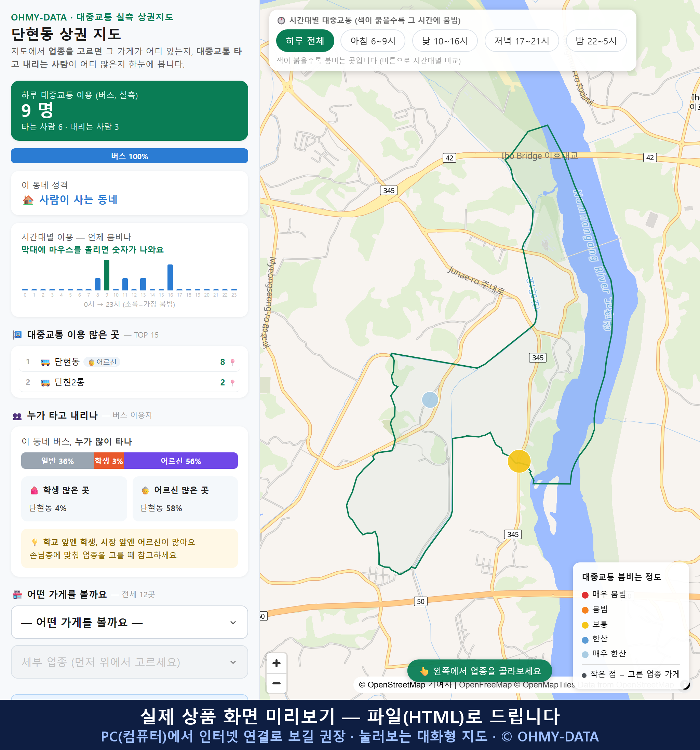700x750 pixels.
Task: Switch to 저녁 17~21시 time filter
Action: [x=521, y=41]
